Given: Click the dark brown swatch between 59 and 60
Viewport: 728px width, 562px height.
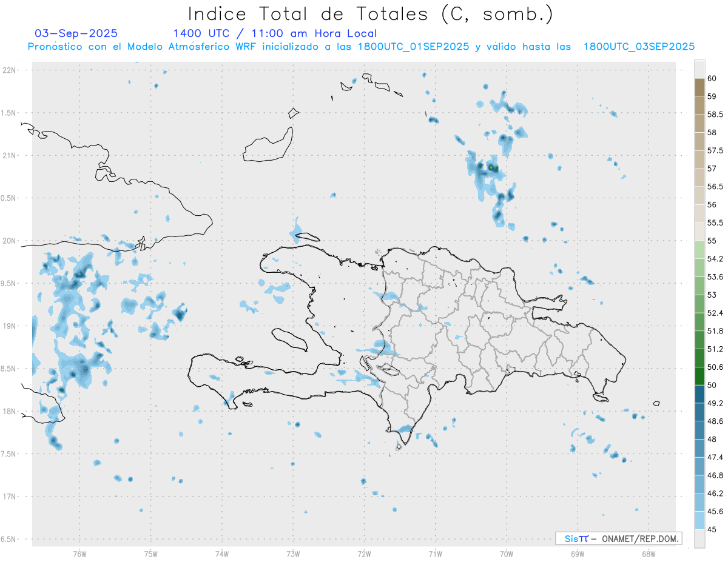Looking at the screenshot, I should [x=699, y=87].
